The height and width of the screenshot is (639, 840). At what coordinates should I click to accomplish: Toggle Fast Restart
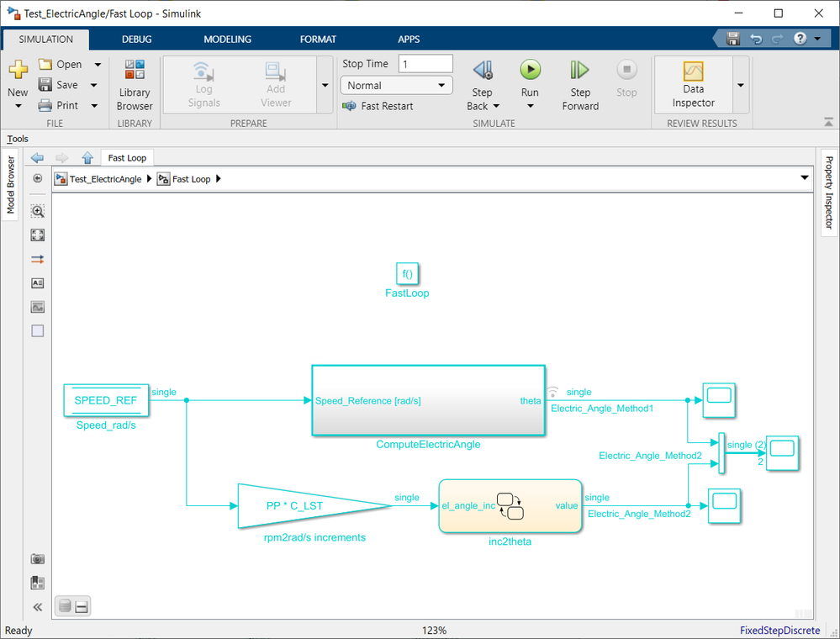(378, 106)
